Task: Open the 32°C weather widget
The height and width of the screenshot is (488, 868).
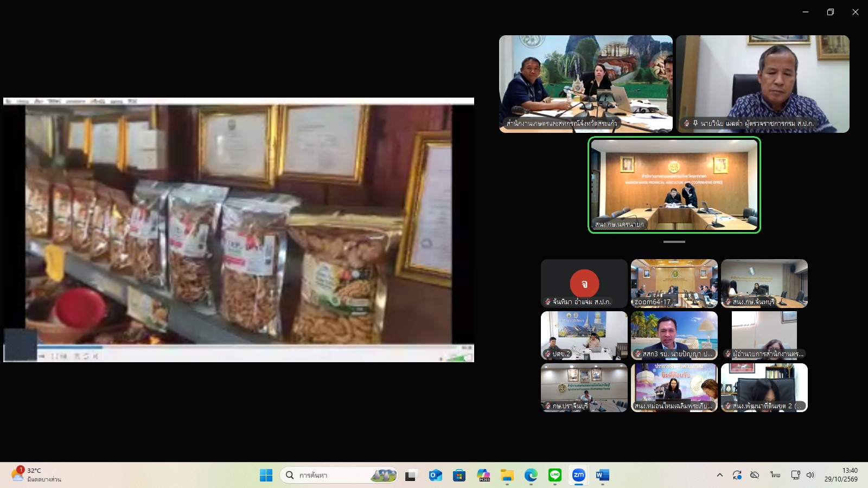Action: point(36,475)
